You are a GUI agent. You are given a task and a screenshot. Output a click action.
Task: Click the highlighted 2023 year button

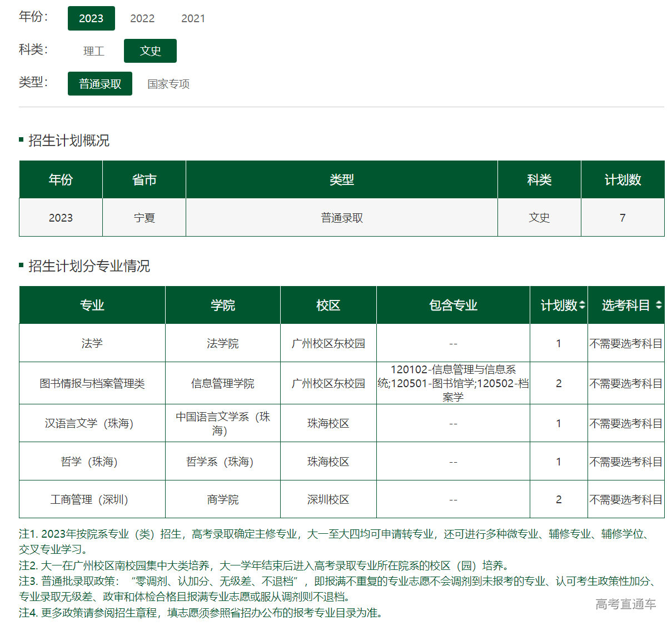pos(91,18)
